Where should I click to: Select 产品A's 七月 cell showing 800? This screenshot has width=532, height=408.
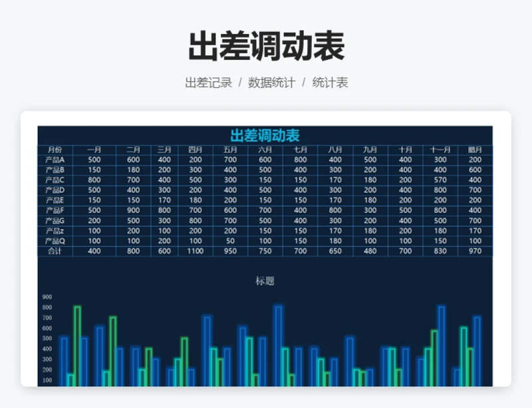tap(301, 160)
